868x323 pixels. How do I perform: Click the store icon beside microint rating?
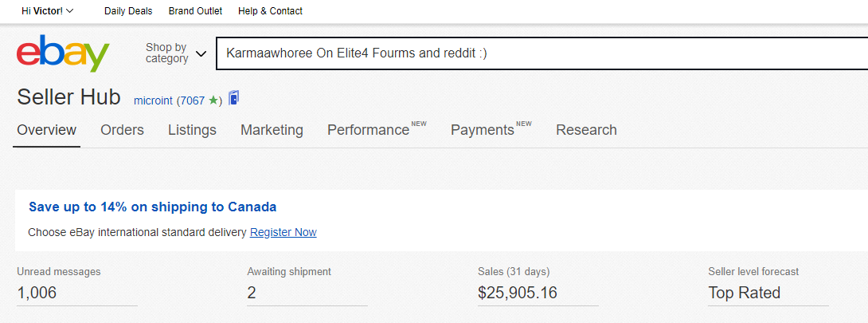(x=233, y=98)
